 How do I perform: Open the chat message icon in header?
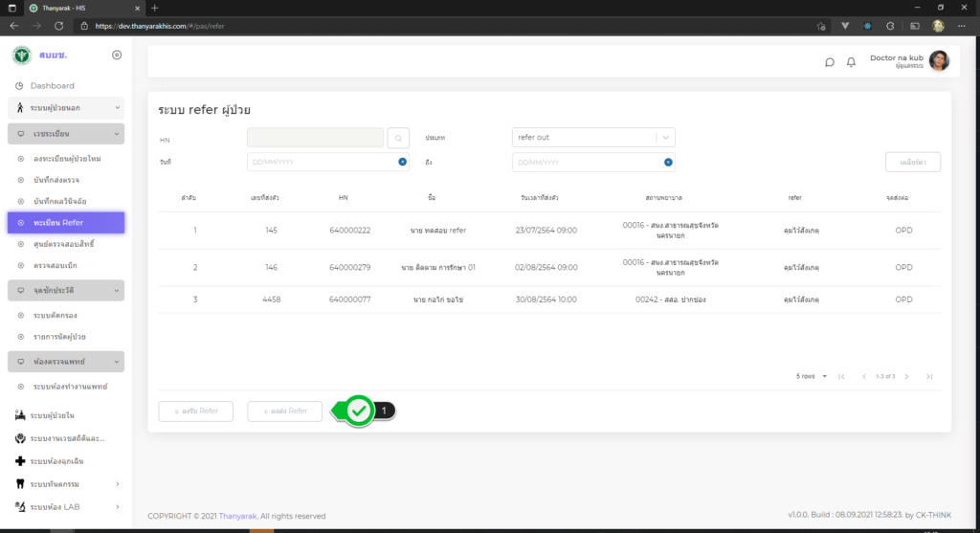(x=830, y=62)
